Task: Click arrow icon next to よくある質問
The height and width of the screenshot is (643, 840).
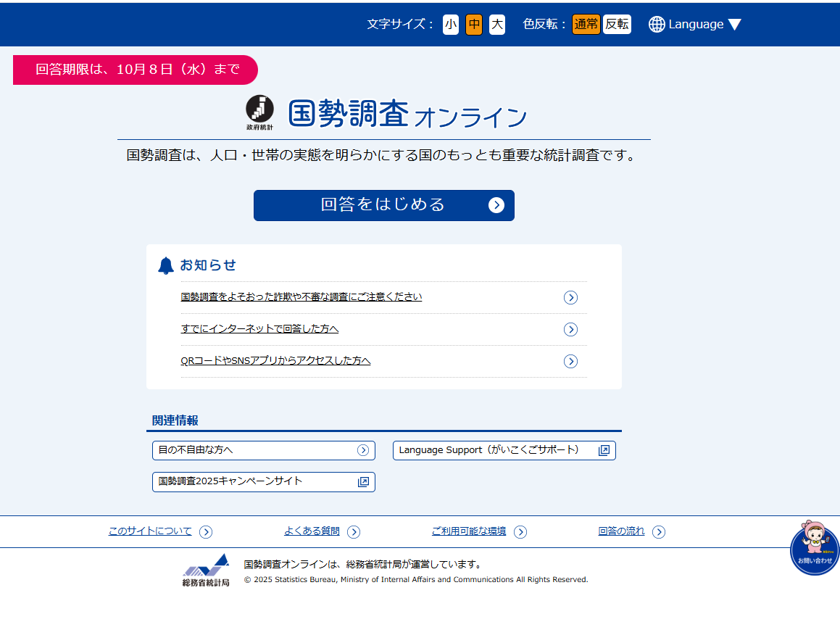Action: [354, 532]
